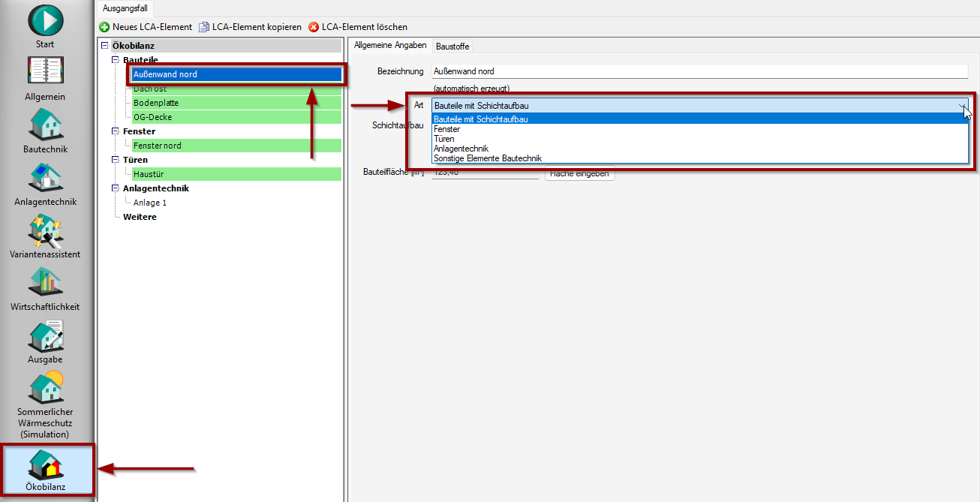
Task: Select Bodenplatte in the tree
Action: 156,103
